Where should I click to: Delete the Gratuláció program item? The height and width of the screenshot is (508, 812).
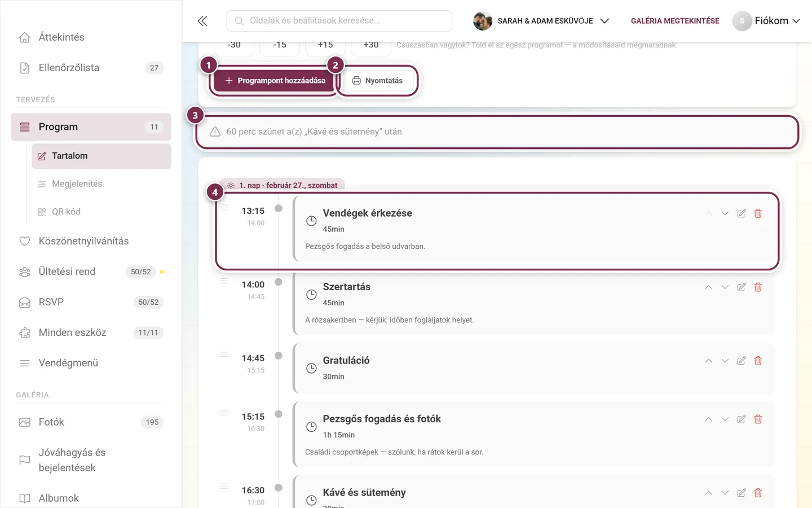click(x=758, y=361)
